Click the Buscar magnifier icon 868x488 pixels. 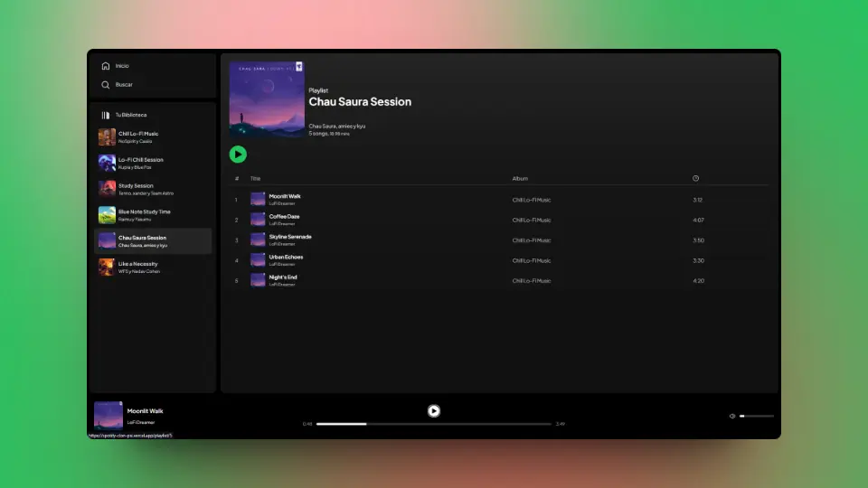point(106,85)
